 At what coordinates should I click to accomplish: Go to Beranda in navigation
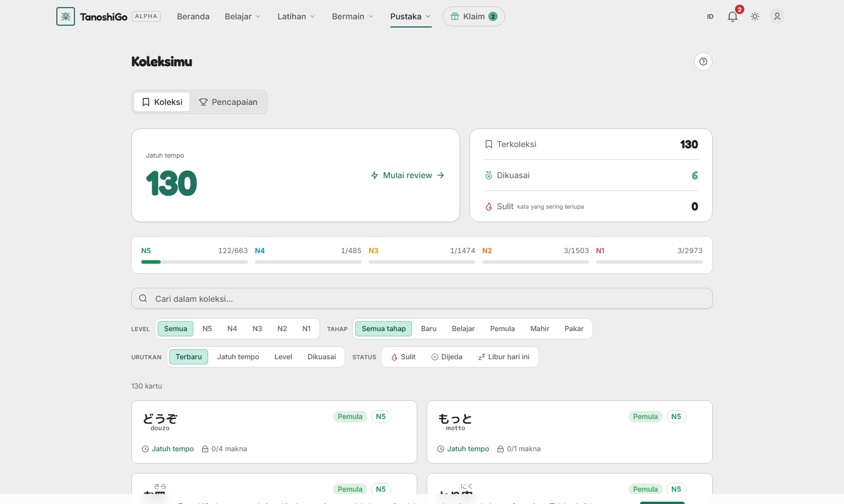(193, 16)
